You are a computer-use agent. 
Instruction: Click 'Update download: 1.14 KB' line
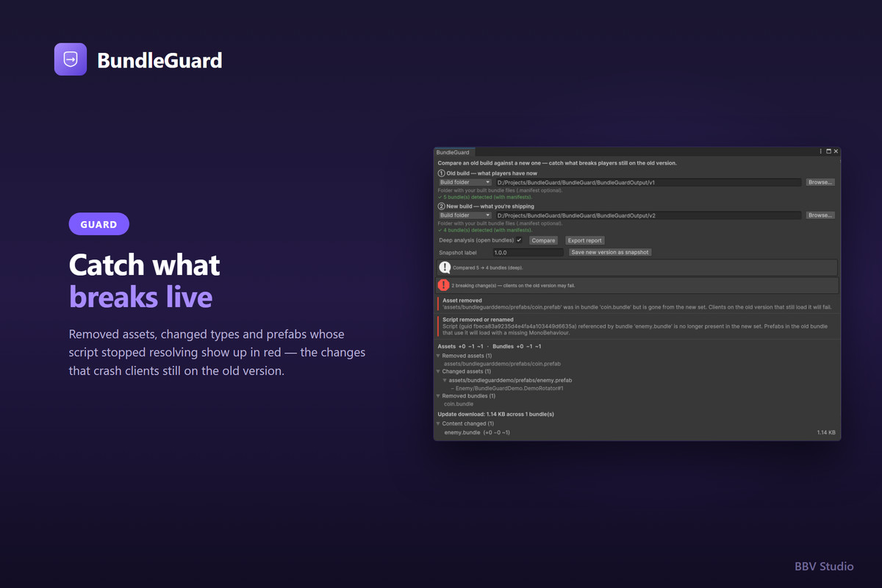click(x=495, y=415)
